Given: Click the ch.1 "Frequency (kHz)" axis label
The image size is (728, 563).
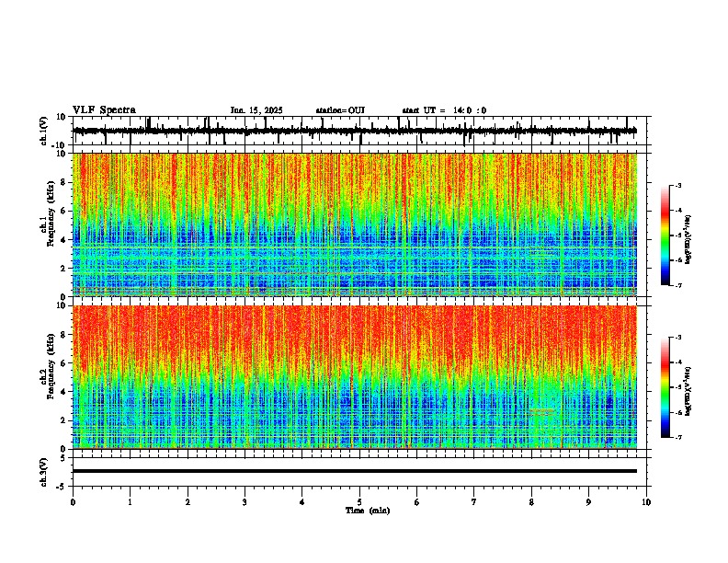Looking at the screenshot, I should (x=51, y=214).
